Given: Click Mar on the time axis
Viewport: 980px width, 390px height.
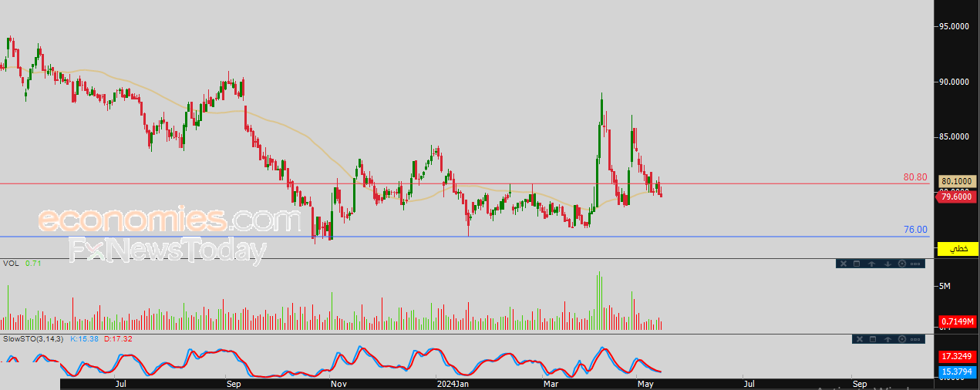Looking at the screenshot, I should pos(551,383).
